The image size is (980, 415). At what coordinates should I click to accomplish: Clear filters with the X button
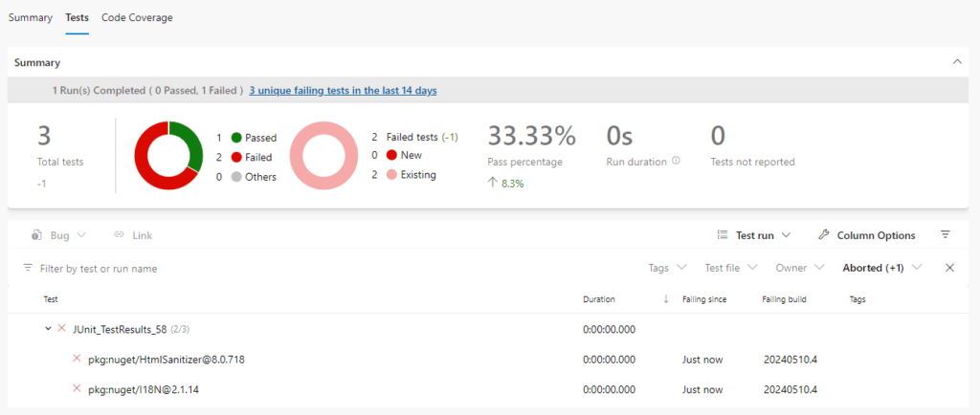point(950,268)
